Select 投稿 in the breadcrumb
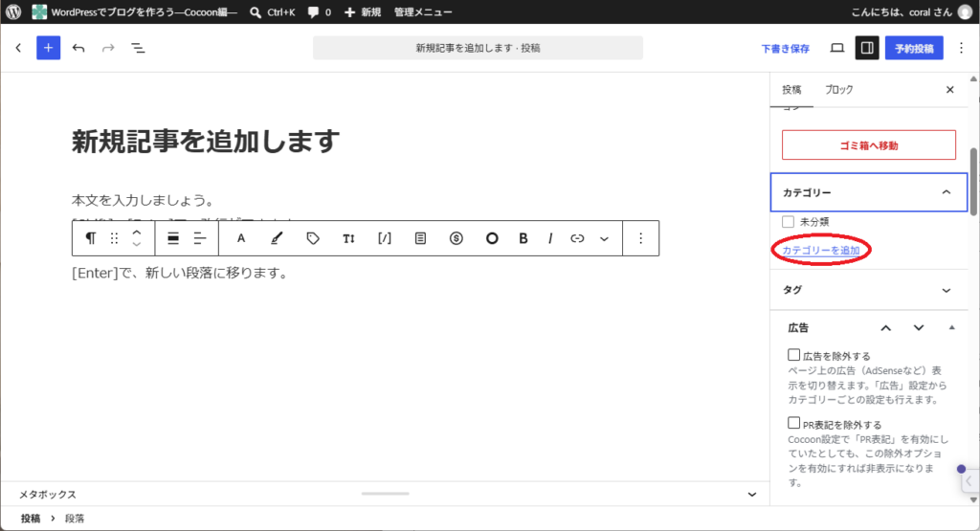The width and height of the screenshot is (980, 531). tap(30, 519)
